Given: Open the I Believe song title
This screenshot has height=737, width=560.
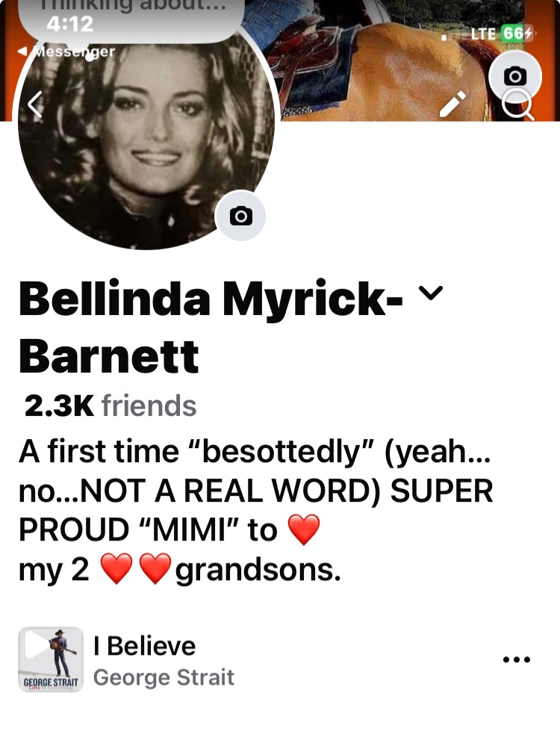Looking at the screenshot, I should point(144,646).
